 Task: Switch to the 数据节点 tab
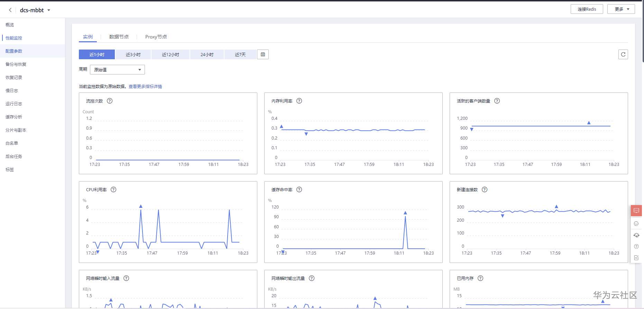tap(119, 37)
